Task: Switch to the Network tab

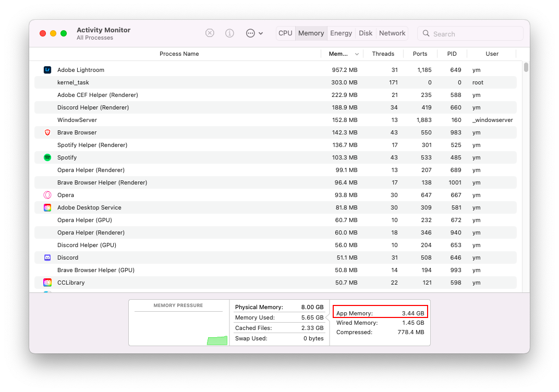Action: 392,33
